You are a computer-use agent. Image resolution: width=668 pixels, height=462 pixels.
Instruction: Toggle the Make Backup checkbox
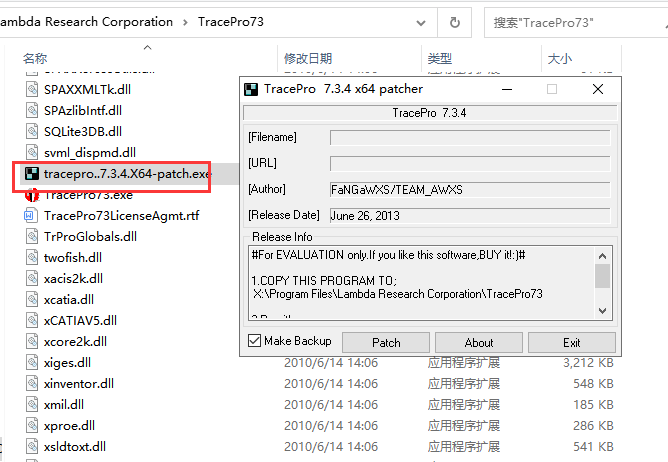(254, 341)
